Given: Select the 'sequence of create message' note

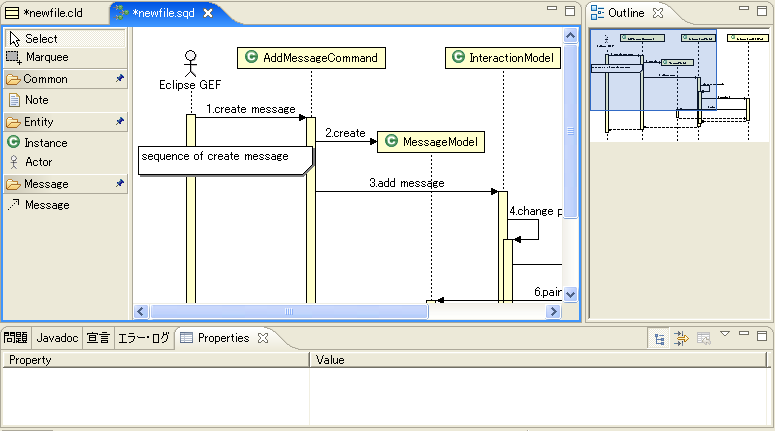Looking at the screenshot, I should [225, 161].
